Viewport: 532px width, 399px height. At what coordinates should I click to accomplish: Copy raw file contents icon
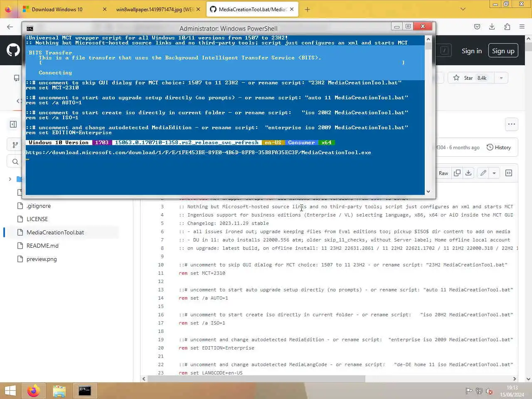coord(457,173)
